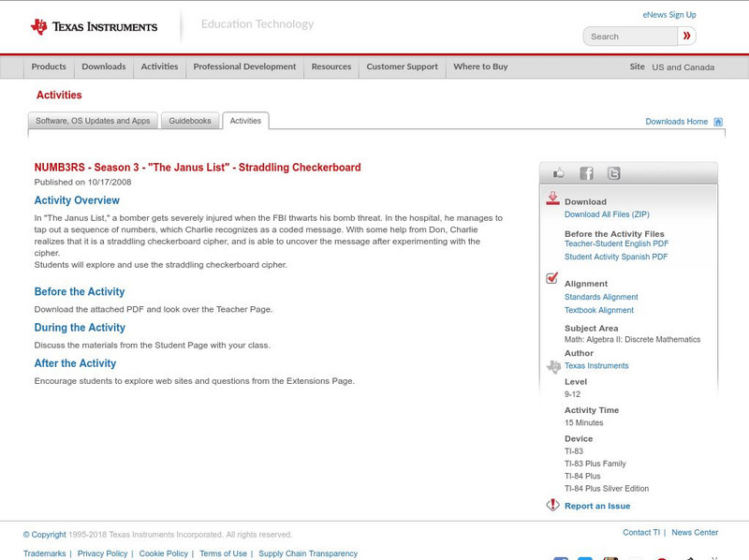749x560 pixels.
Task: Open Texas Instruments author link
Action: coord(596,366)
